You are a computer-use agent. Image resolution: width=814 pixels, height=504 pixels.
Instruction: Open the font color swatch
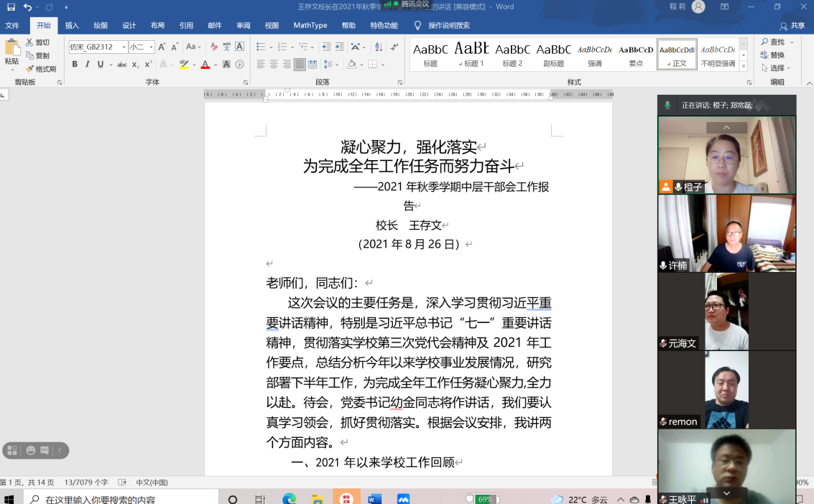coord(205,64)
